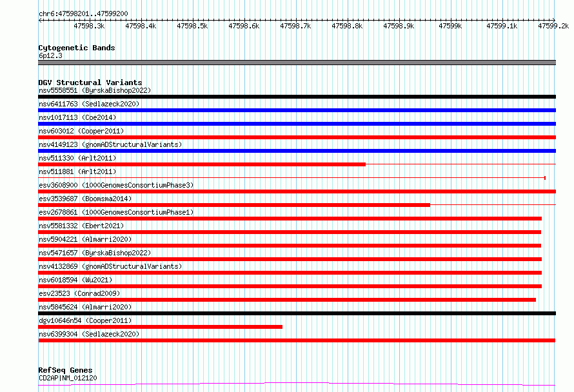Select red bar under nsv4132869

pyautogui.click(x=290, y=273)
